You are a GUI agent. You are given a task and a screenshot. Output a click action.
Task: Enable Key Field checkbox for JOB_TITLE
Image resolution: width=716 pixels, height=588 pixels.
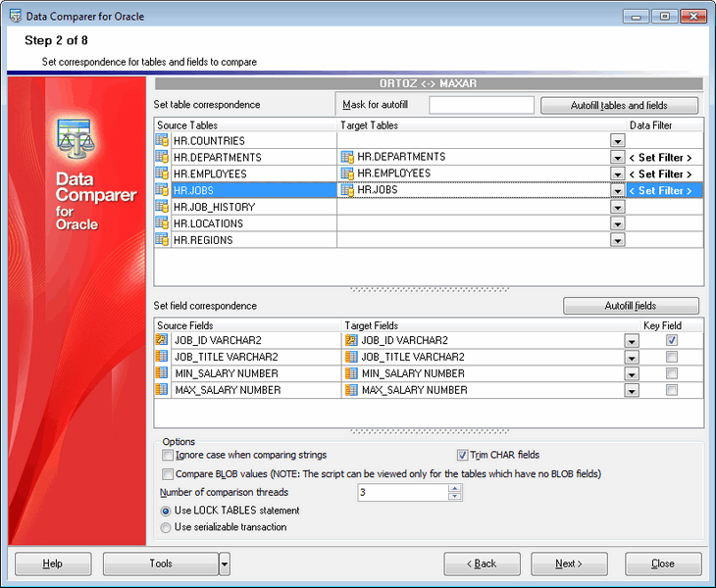pyautogui.click(x=671, y=357)
